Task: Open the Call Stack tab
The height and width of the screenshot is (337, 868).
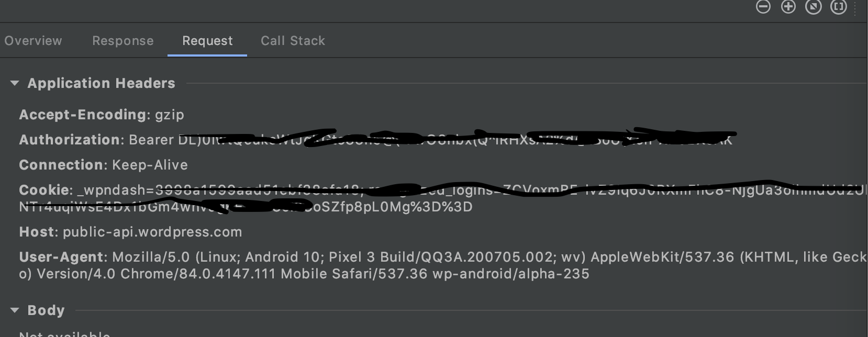Action: point(293,40)
